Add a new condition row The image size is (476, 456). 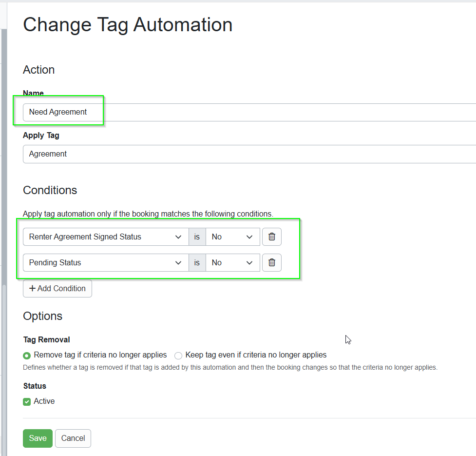[57, 289]
